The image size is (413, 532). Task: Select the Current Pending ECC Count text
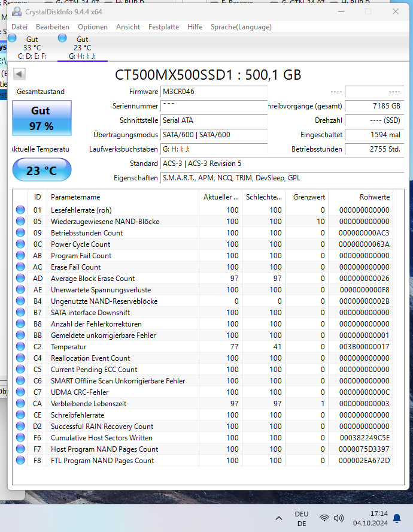pos(94,369)
